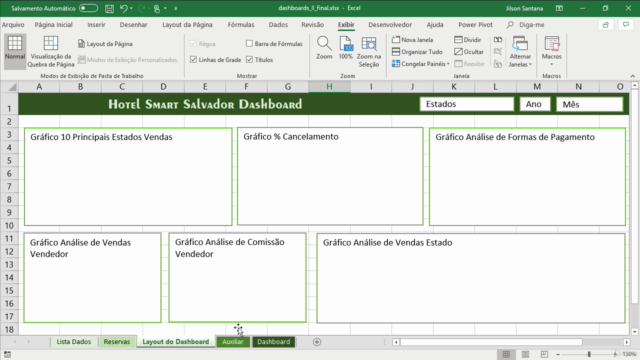Screen dimensions: 640x360
Task: Open the Inserir tab
Action: click(96, 25)
